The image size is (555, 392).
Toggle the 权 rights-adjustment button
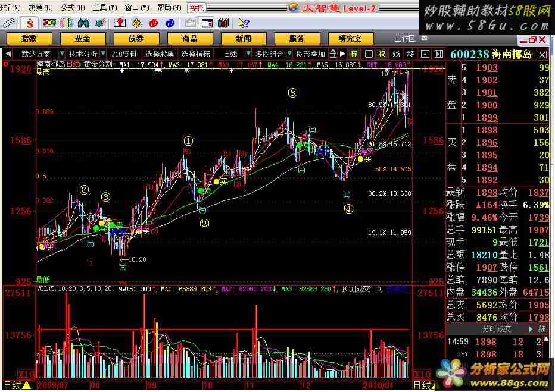[x=382, y=54]
